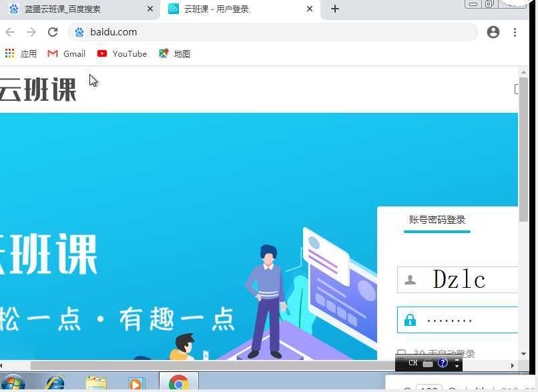The height and width of the screenshot is (392, 538).
Task: Open the 地图 maps bookmark
Action: pos(174,54)
